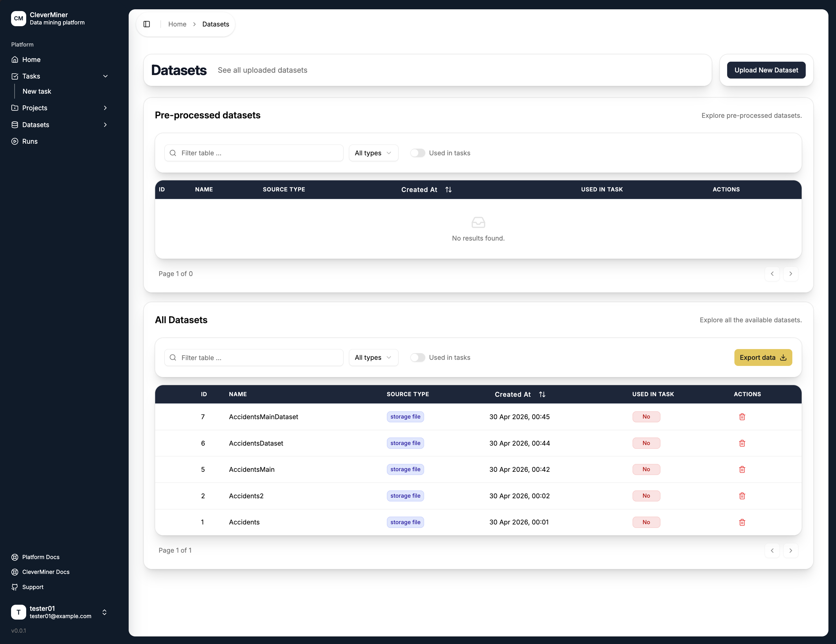Focus the Pre-processed Filter table input
This screenshot has height=644, width=836.
click(254, 153)
